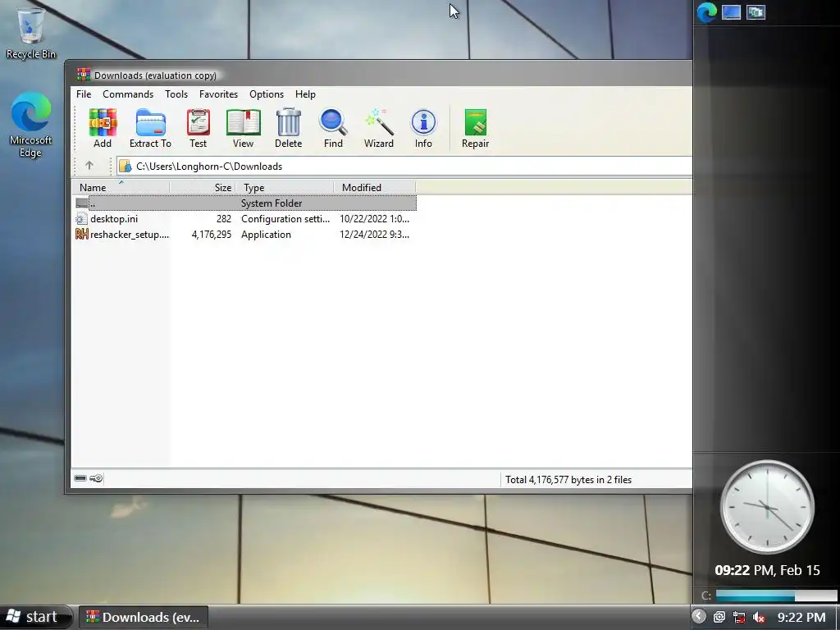Open the Favorites menu
Image resolution: width=840 pixels, height=630 pixels.
[218, 94]
